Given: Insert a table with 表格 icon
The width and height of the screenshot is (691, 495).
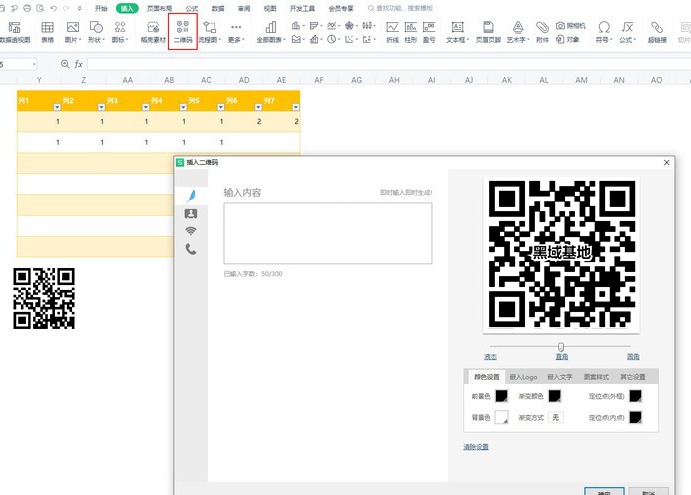Looking at the screenshot, I should pyautogui.click(x=47, y=32).
